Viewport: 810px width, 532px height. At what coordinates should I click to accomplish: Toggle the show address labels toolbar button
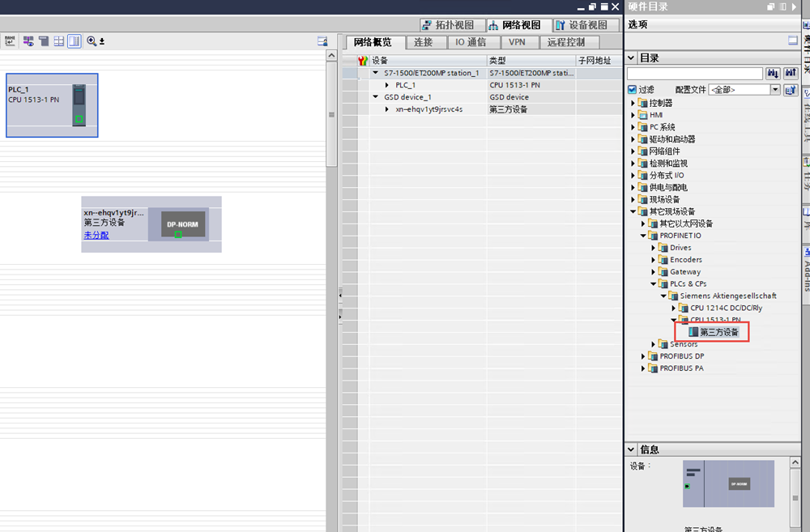(28, 41)
